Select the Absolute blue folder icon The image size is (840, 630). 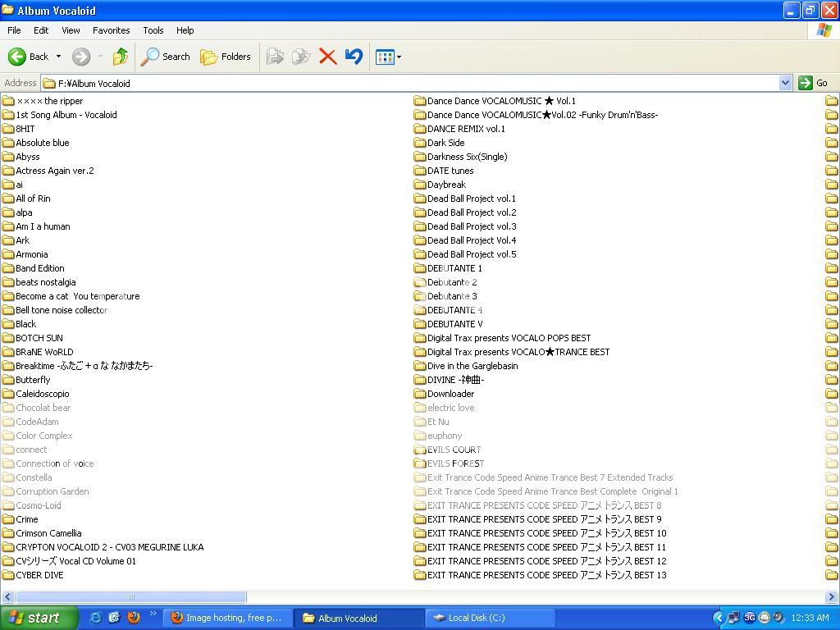(x=8, y=143)
